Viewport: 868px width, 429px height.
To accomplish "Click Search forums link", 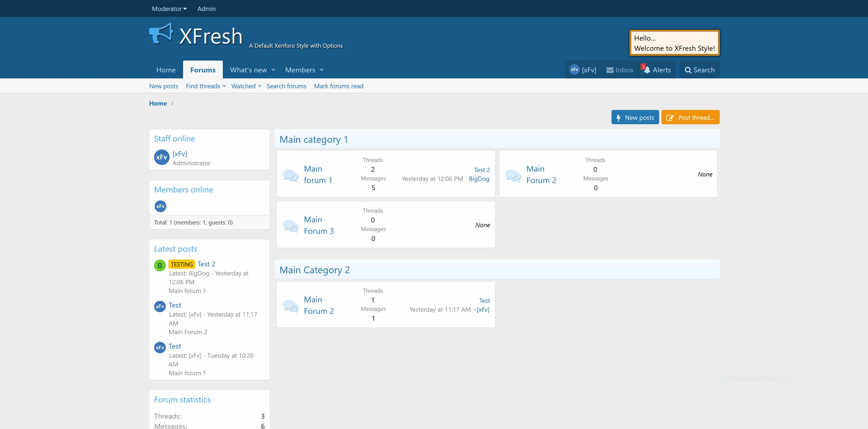I will click(286, 86).
